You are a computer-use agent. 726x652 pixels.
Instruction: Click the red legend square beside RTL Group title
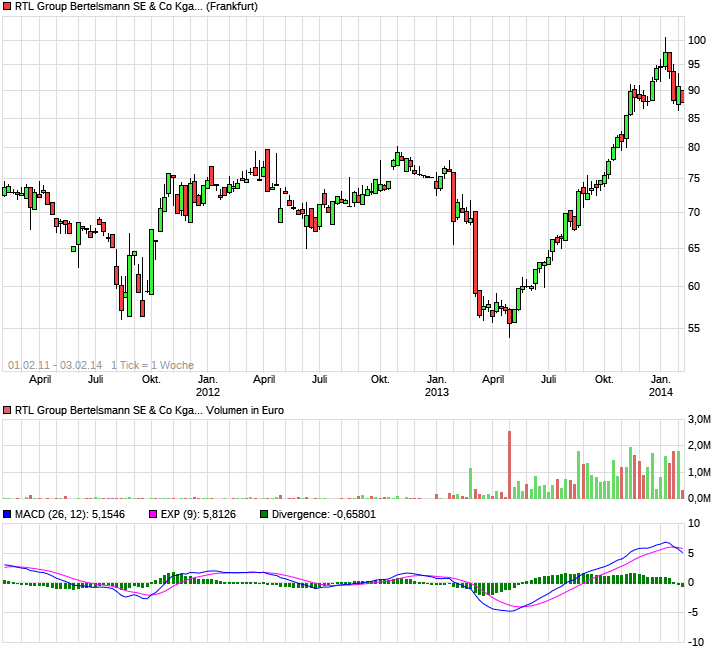pyautogui.click(x=7, y=6)
